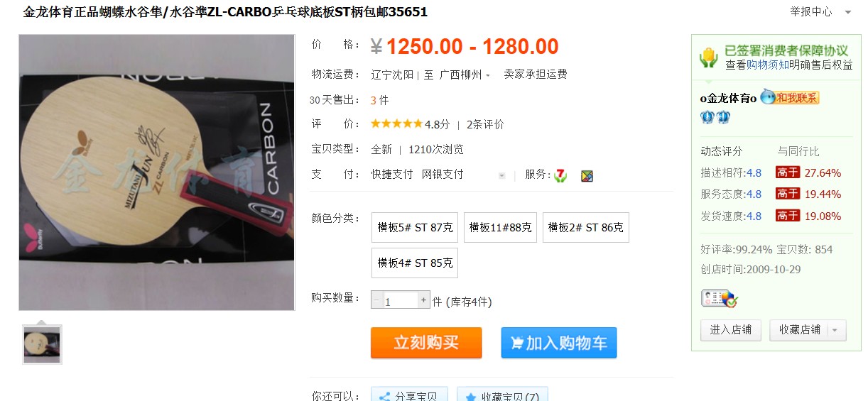Open the 2条评价 reviews link

tap(485, 124)
